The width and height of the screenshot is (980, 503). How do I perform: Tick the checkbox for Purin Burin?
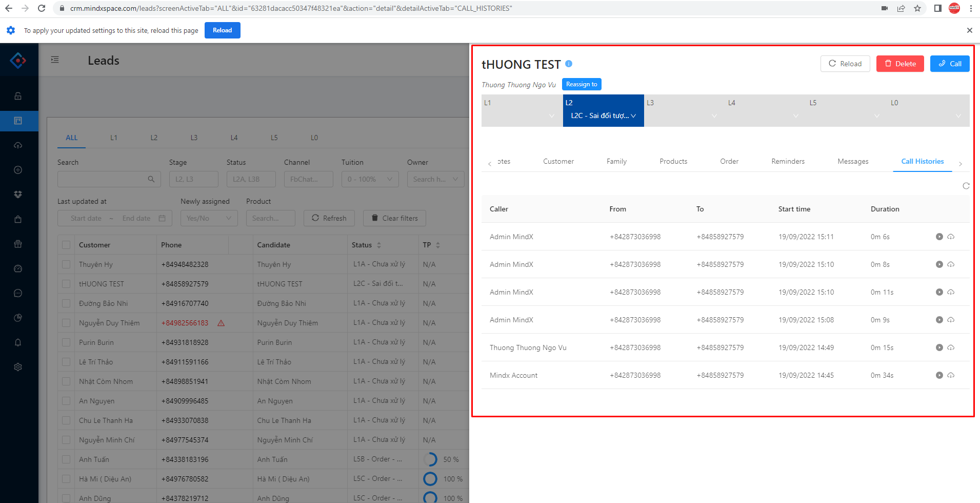tap(66, 342)
